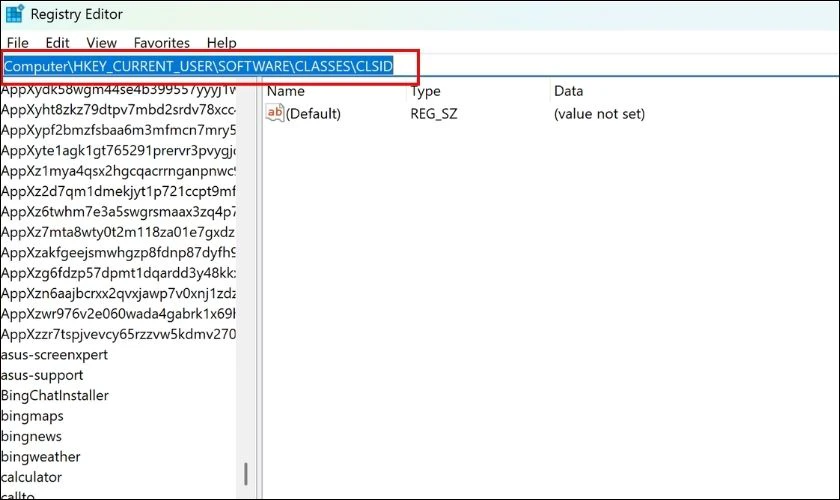
Task: Select the (Default) value entry
Action: coord(313,114)
